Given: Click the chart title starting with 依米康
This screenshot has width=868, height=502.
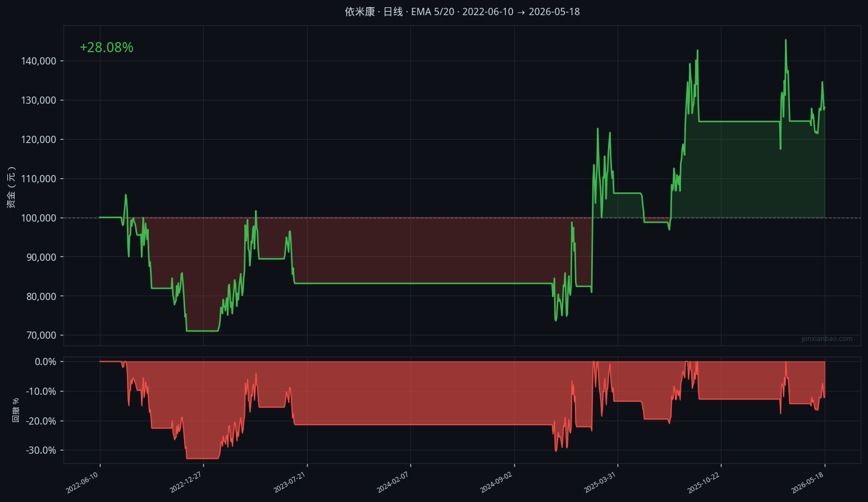Looking at the screenshot, I should tap(462, 12).
